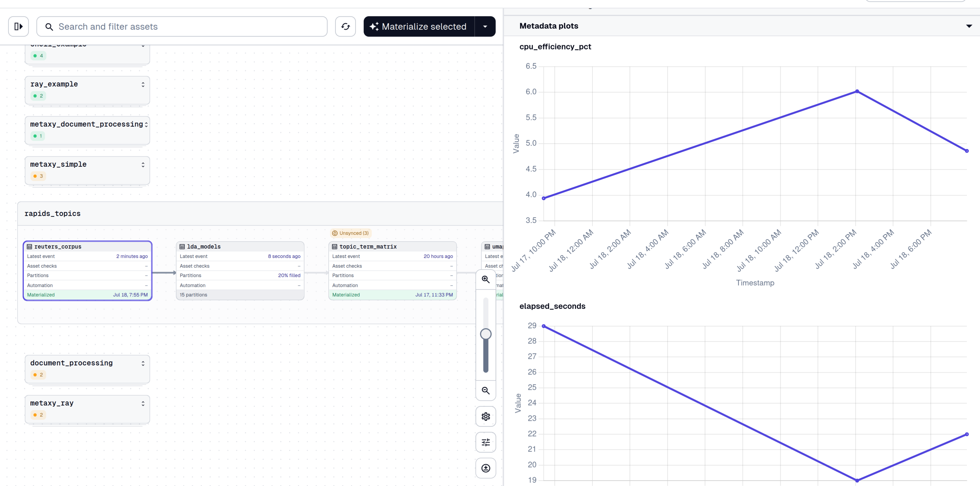The image size is (980, 486).
Task: Click the reuters_corpus table icon
Action: (x=30, y=246)
